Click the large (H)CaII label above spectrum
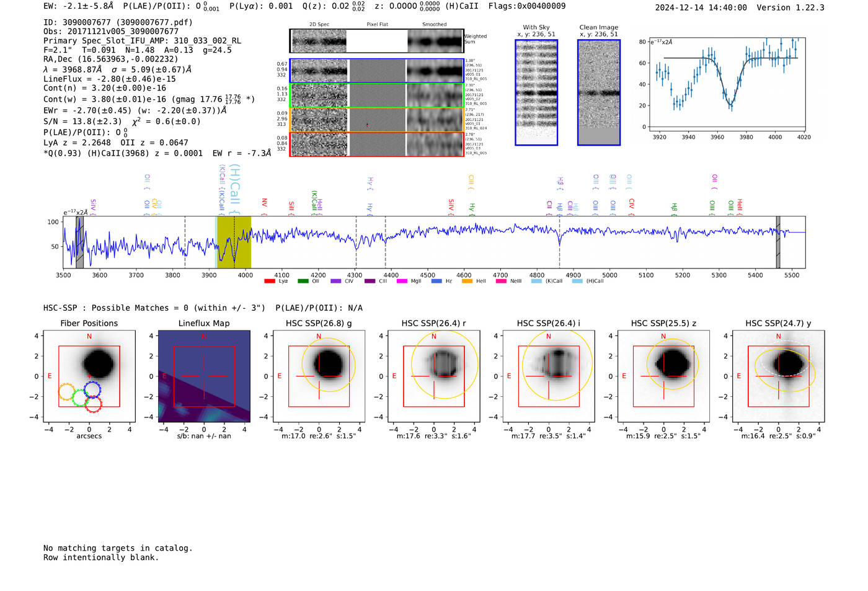 (234, 189)
